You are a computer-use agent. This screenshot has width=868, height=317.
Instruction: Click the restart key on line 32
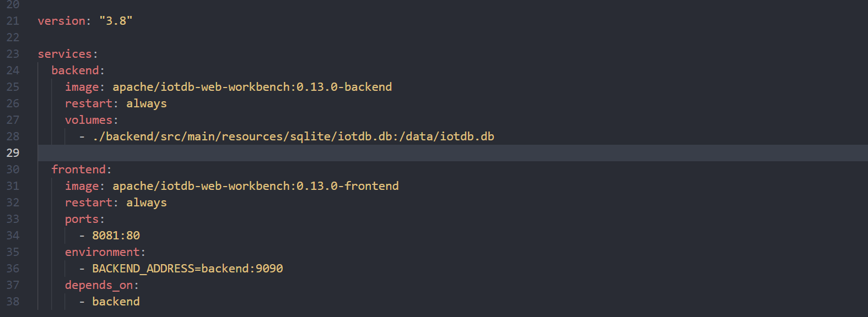coord(89,203)
